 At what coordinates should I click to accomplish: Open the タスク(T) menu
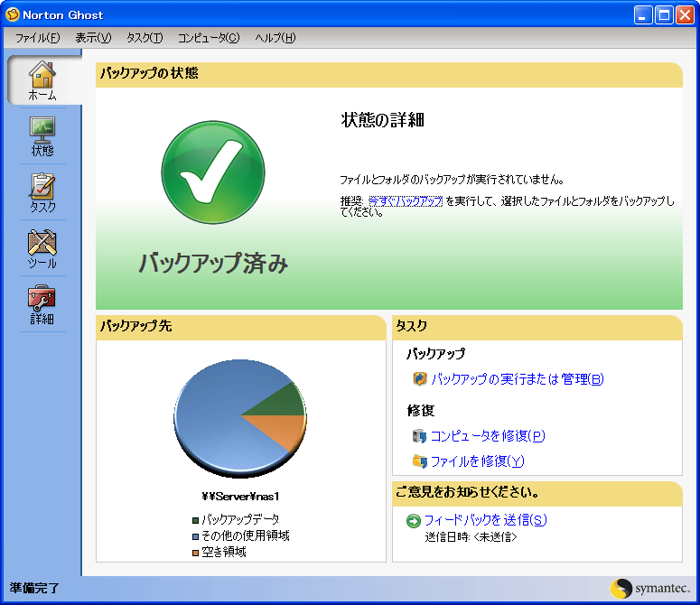(145, 38)
